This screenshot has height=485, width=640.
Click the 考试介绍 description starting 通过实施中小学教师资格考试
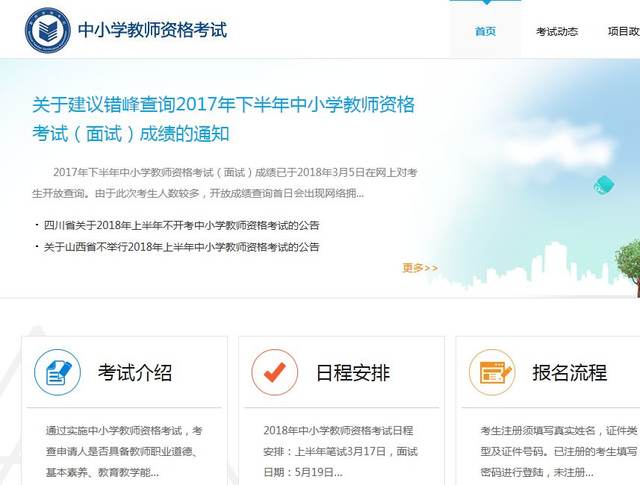[124, 452]
